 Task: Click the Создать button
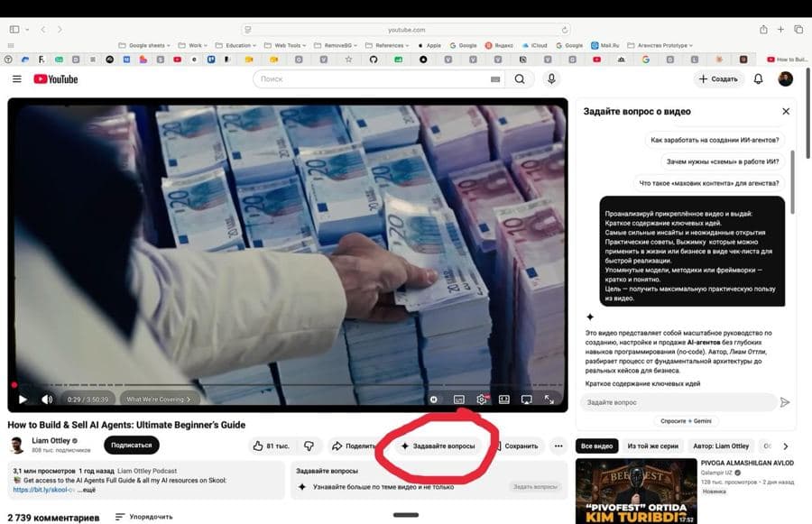718,79
